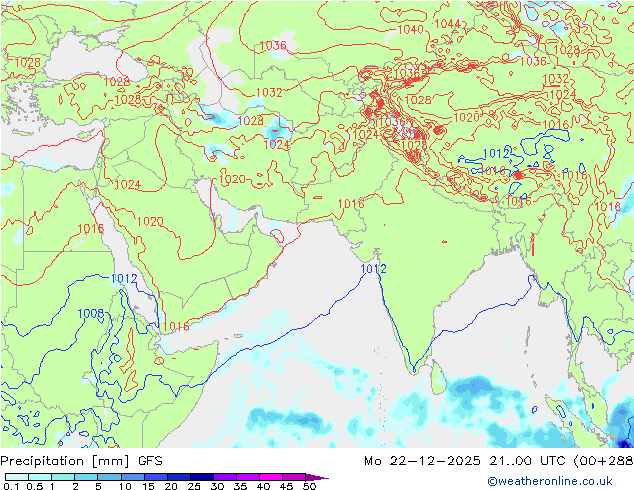Screen dimensions: 634x490
Task: Click the blue 1012 label near the Red Sea
Action: pos(124,279)
